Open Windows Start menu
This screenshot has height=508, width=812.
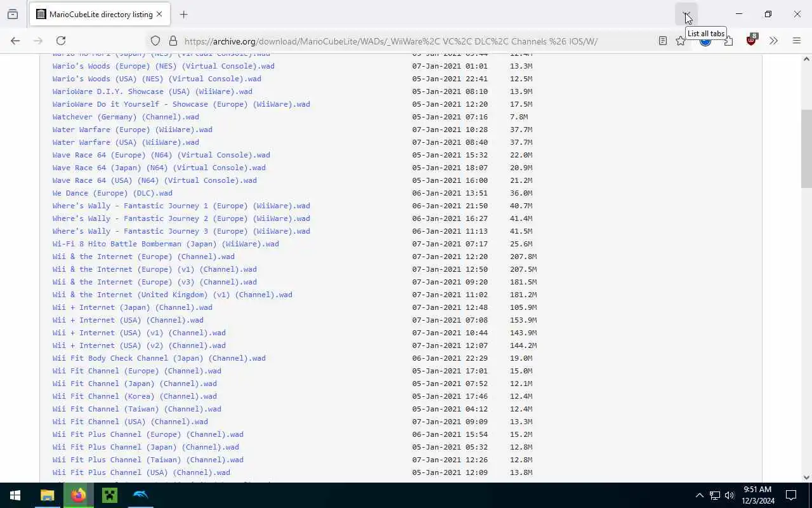(15, 495)
